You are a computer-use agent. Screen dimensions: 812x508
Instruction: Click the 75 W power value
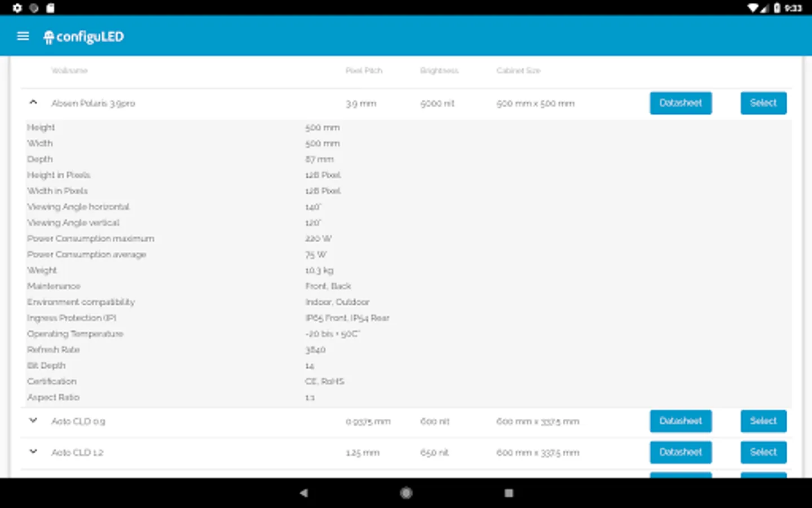click(x=316, y=255)
